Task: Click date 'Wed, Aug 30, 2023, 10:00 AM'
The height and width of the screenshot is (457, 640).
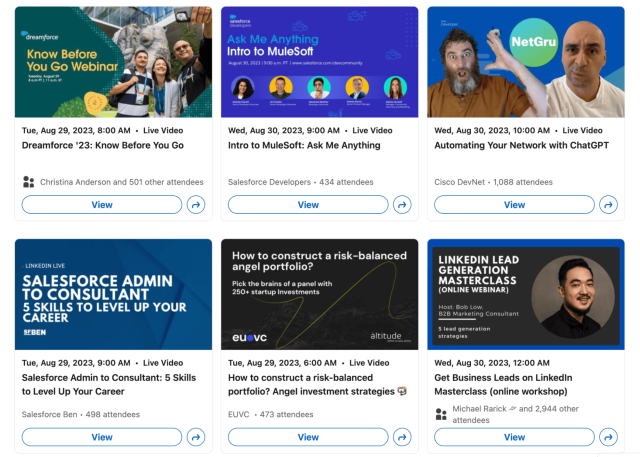Action: (x=492, y=131)
